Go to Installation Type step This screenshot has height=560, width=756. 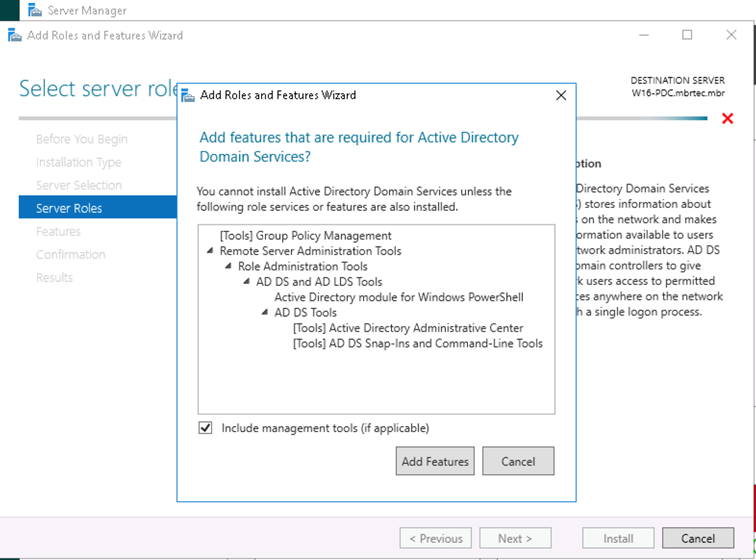click(79, 162)
